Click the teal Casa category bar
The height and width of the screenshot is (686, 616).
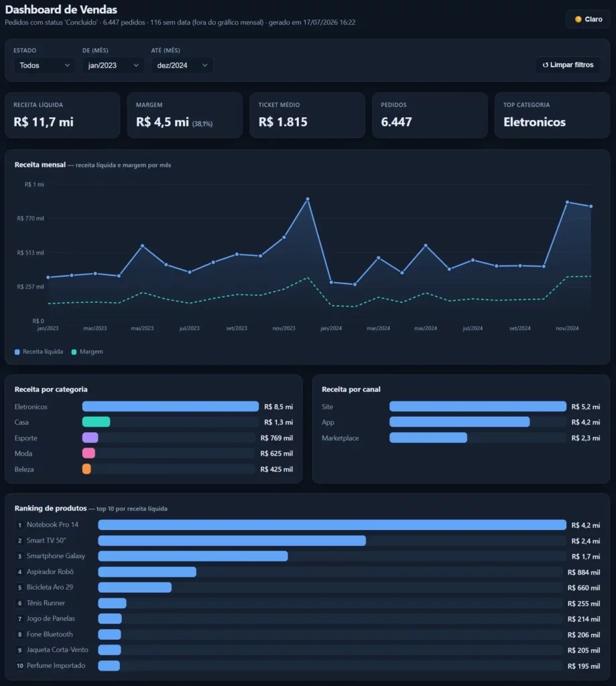tap(97, 422)
